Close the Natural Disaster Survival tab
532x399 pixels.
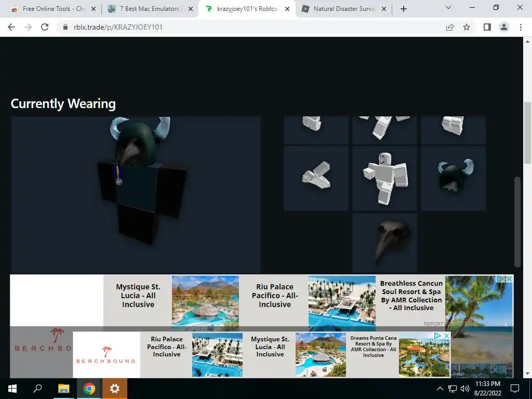[384, 9]
